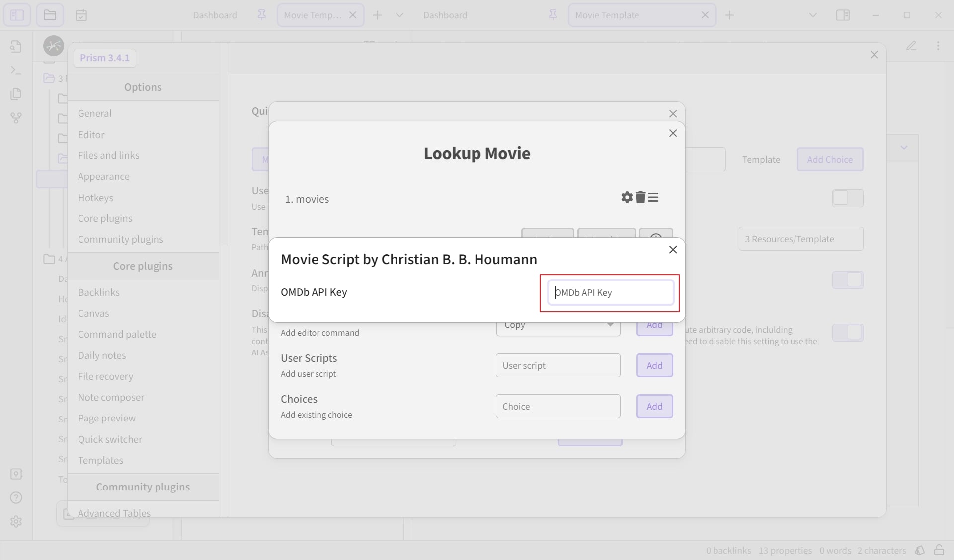Click the help question mark icon
The image size is (954, 560).
pyautogui.click(x=16, y=498)
